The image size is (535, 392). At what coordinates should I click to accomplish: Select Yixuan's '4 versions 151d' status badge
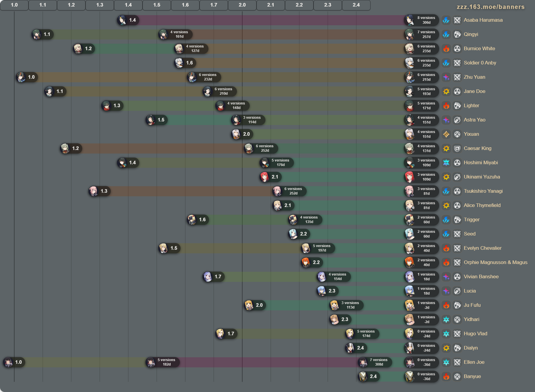421,134
